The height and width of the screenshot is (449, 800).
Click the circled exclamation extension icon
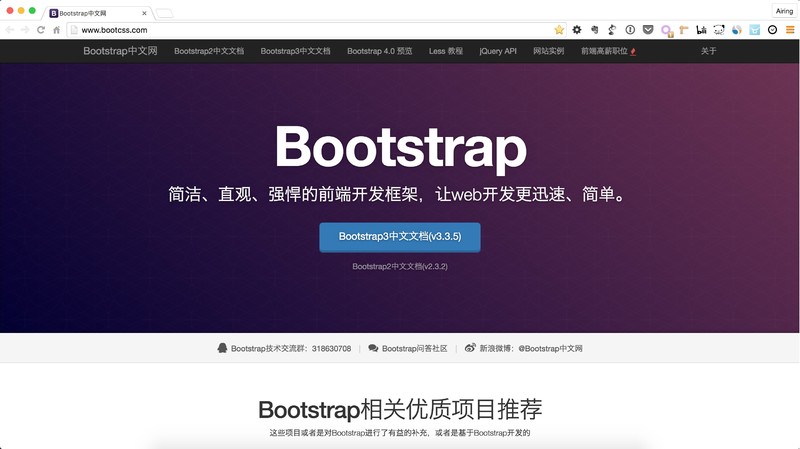[630, 30]
